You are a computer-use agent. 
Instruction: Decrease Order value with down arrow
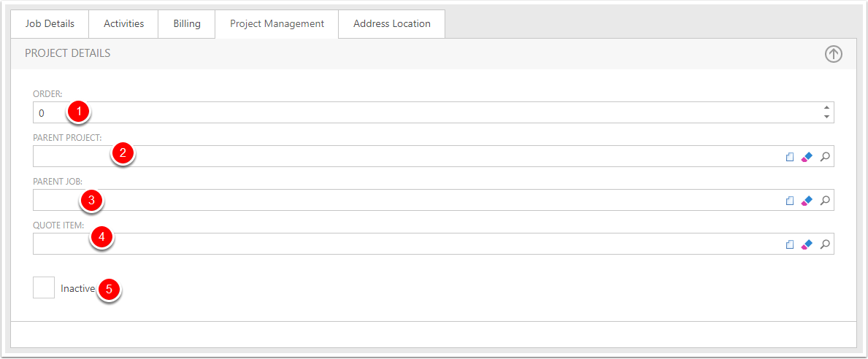coord(826,117)
